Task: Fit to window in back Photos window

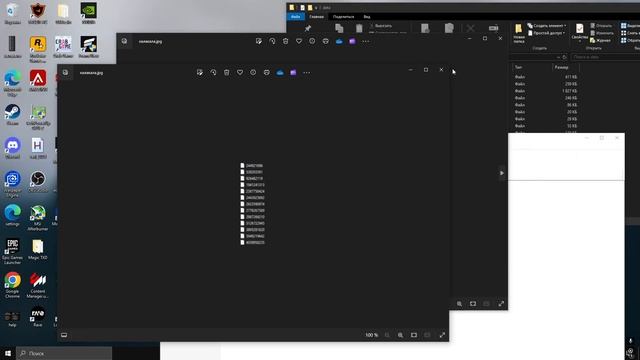Action: click(x=473, y=304)
